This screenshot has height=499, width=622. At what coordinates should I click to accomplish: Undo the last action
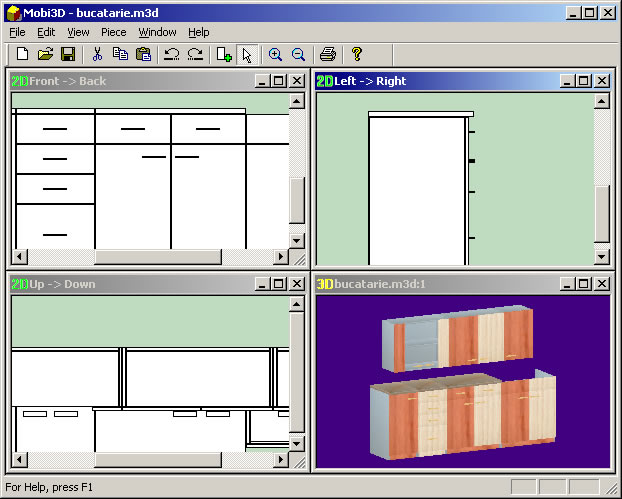[x=171, y=54]
